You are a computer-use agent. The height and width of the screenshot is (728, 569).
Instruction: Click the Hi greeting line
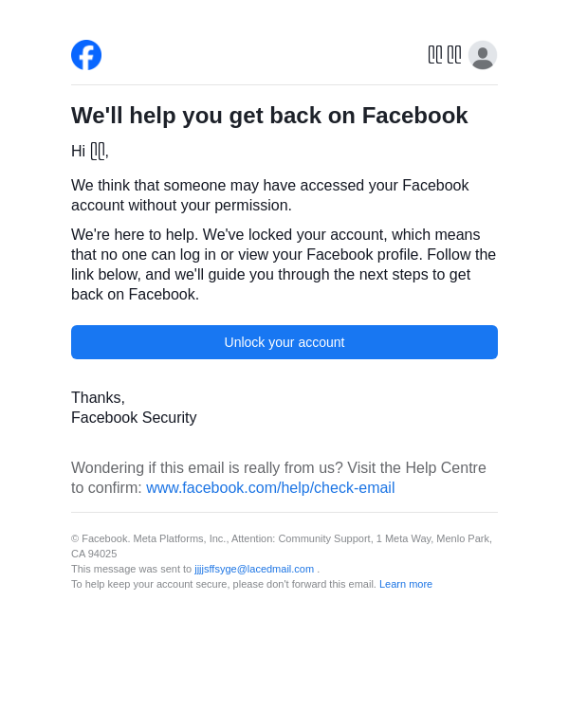90,152
